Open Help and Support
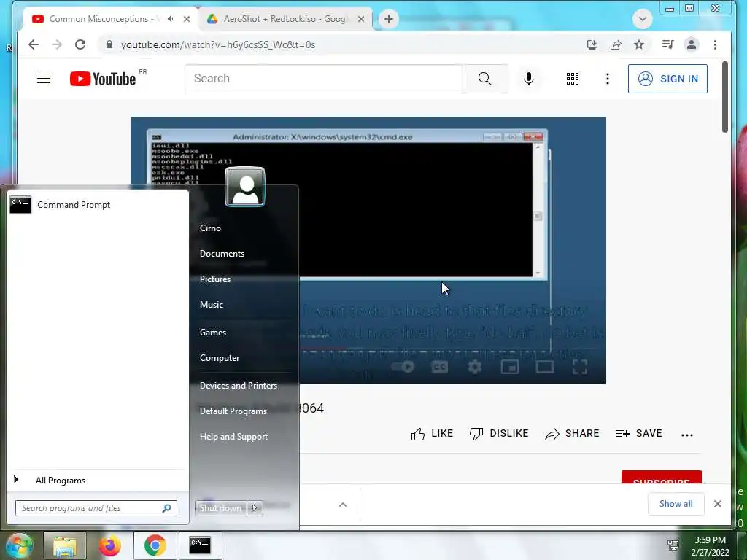Screen dimensions: 747x560 click(x=233, y=437)
